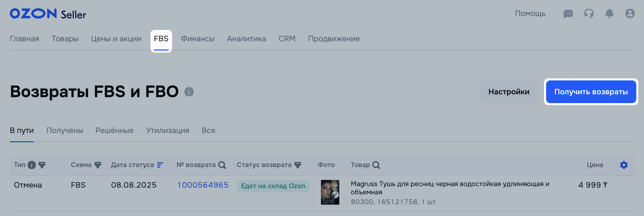Screen dimensions: 644x216
Task: Open the Тип column filter
Action: coord(42,165)
